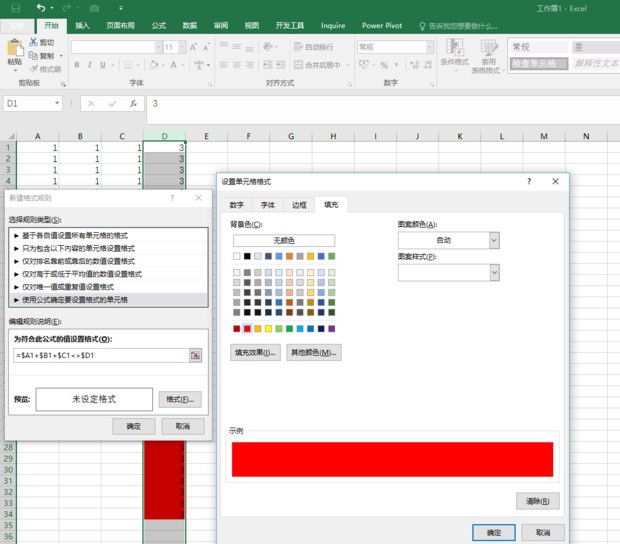Choose the 无颜色 (No Color) option
This screenshot has height=544, width=620.
pos(284,240)
